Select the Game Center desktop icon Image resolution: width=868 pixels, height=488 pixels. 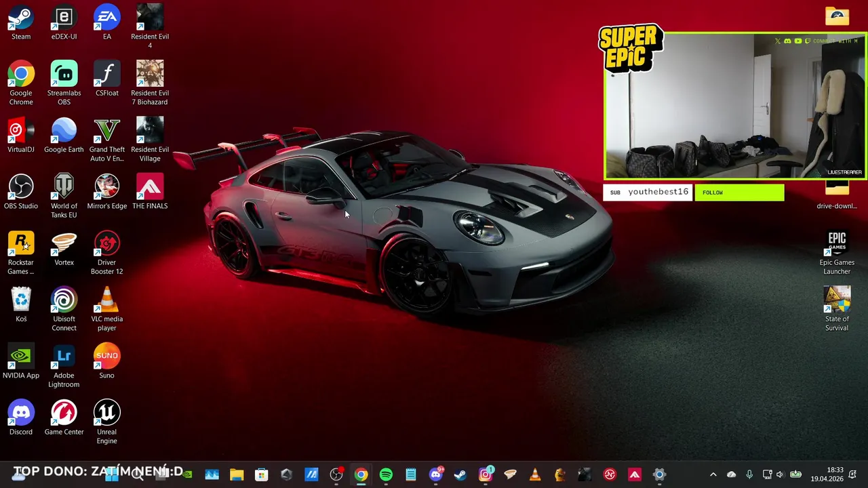pos(64,418)
